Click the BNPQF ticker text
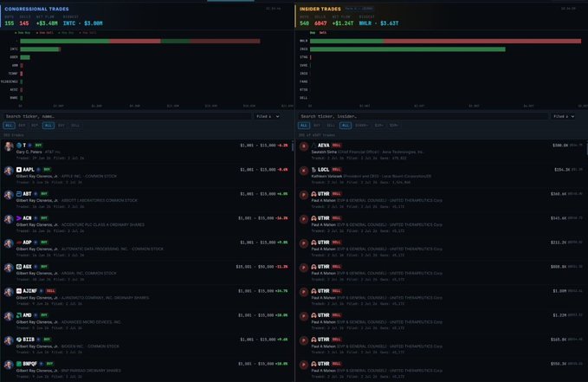This screenshot has width=588, height=382. pos(30,364)
